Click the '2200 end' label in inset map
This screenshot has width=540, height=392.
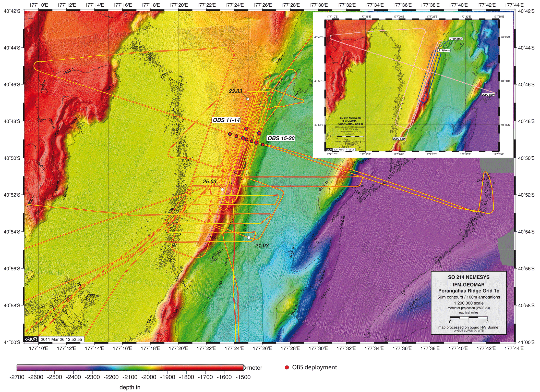point(399,139)
